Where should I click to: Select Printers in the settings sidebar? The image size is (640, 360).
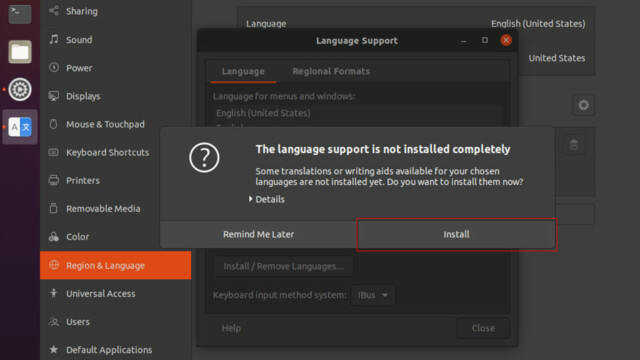tap(116, 180)
